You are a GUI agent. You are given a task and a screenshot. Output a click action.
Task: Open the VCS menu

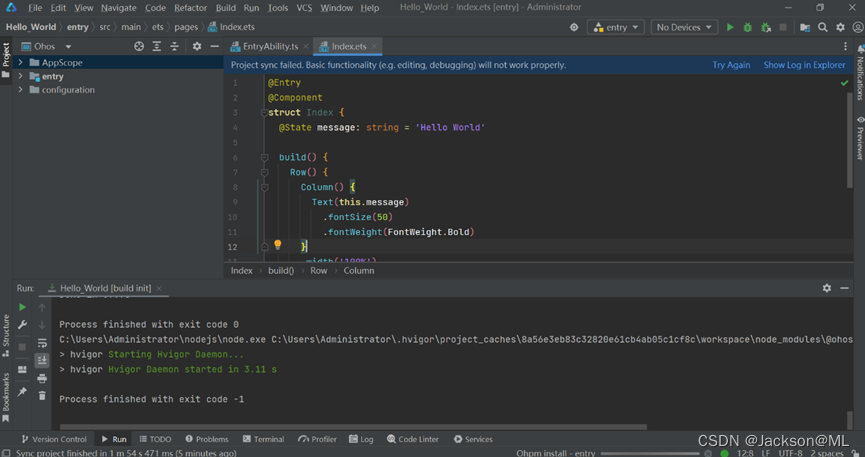pos(304,8)
